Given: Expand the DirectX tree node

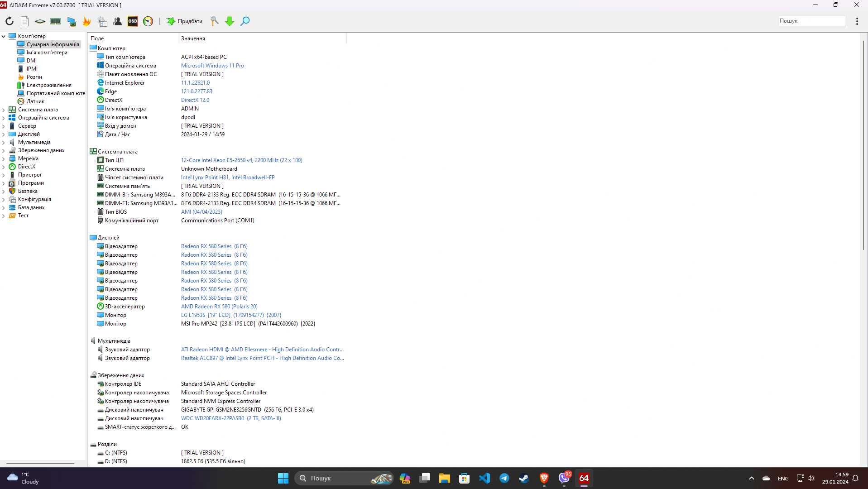Looking at the screenshot, I should pos(4,167).
